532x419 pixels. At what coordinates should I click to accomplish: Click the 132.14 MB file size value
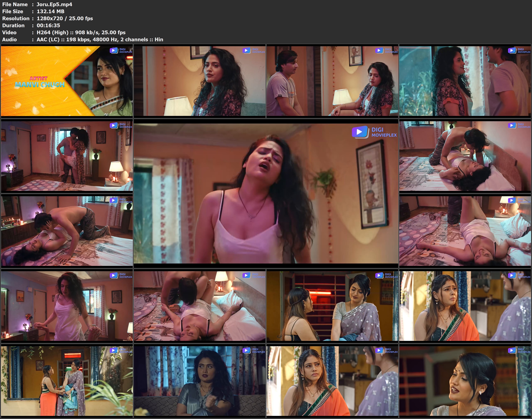pos(50,12)
